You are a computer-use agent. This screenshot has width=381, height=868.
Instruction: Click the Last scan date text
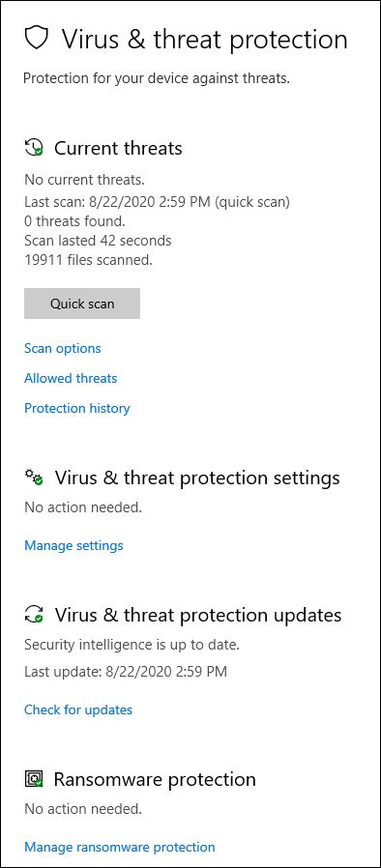tap(158, 202)
